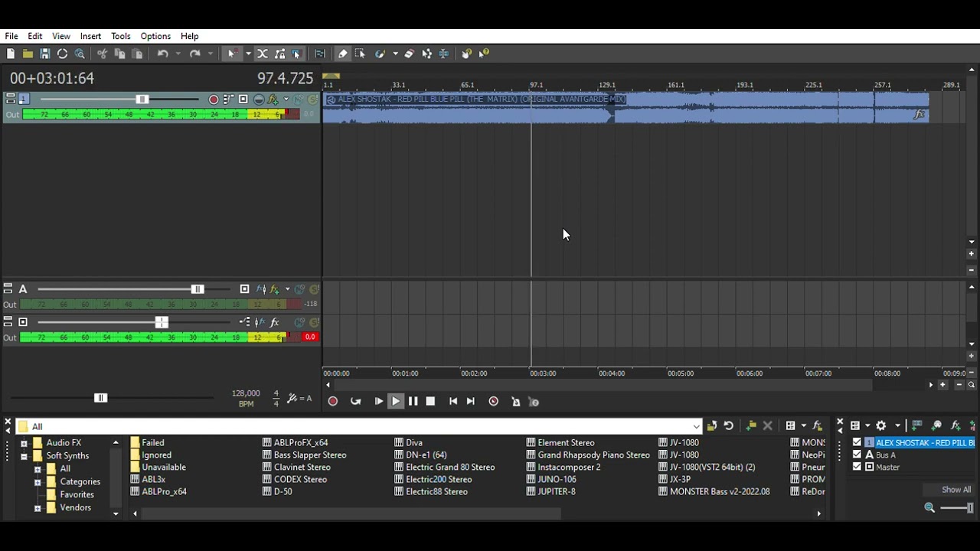Uncheck the Bus A checkbox
The image size is (980, 551).
pos(857,455)
